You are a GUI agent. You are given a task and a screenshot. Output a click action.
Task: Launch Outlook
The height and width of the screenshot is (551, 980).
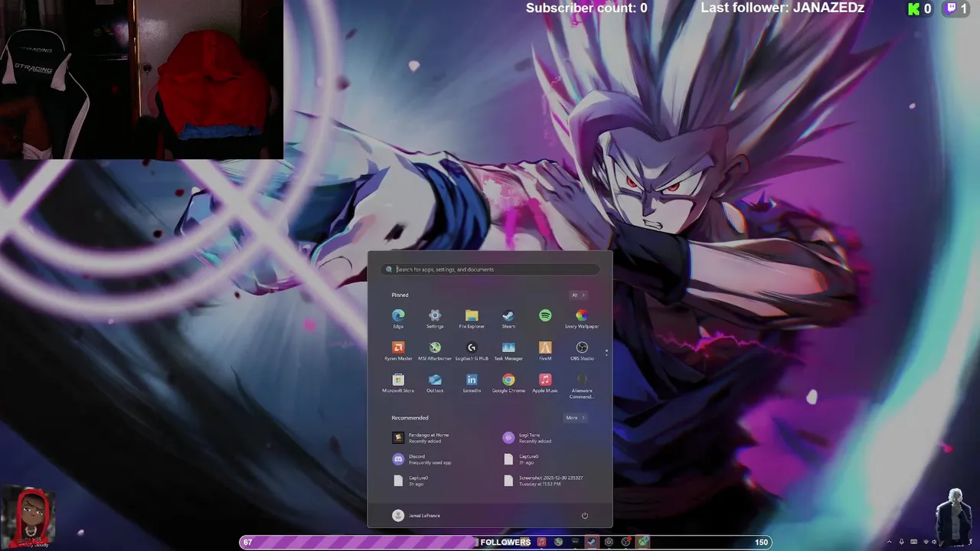(435, 383)
